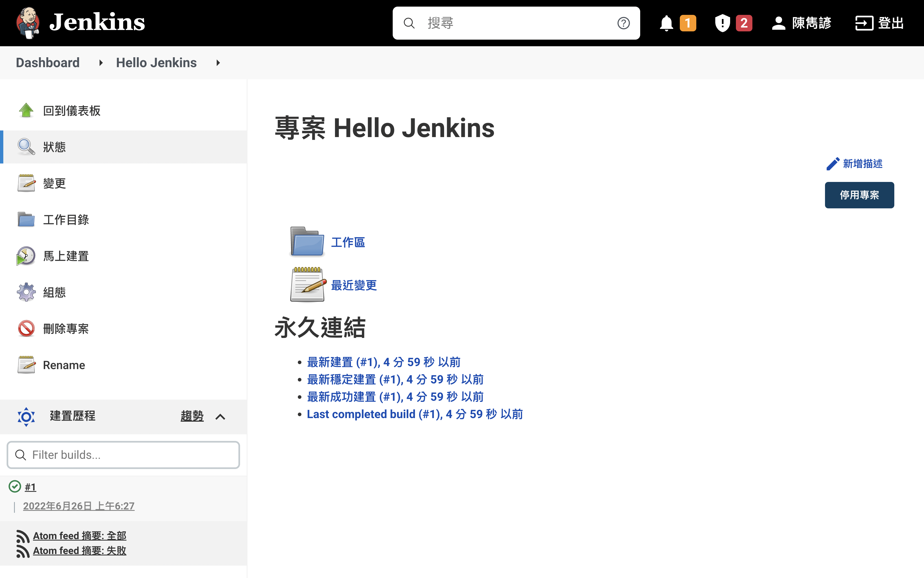Image resolution: width=924 pixels, height=578 pixels.
Task: Click the RSS icon for Atom feed 失敗
Action: coord(23,551)
